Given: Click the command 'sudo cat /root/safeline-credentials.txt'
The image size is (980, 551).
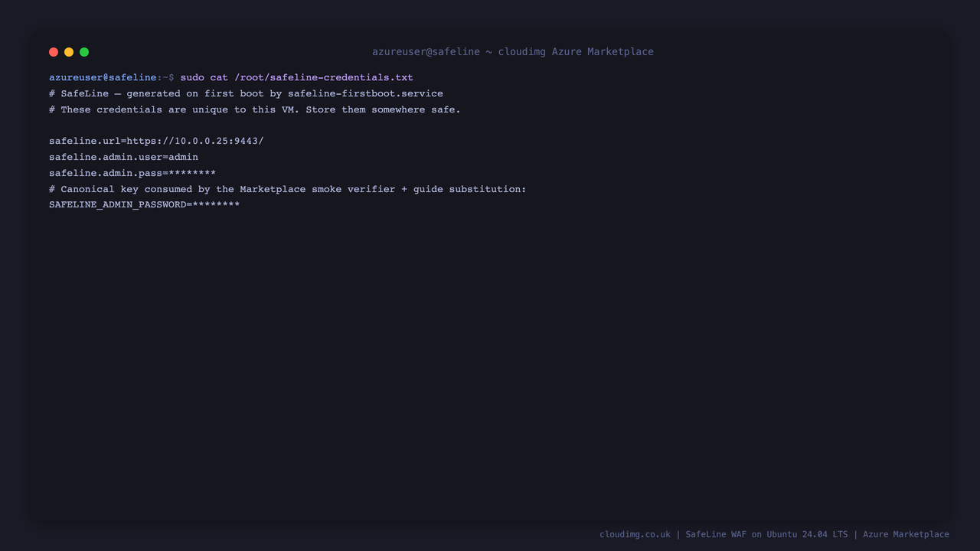Looking at the screenshot, I should pos(297,77).
